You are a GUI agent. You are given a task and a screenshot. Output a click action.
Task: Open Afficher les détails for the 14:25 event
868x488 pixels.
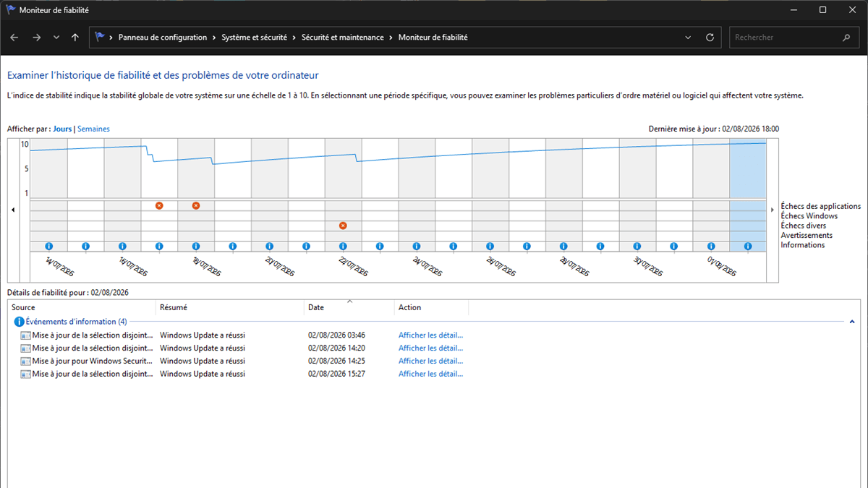pos(430,361)
